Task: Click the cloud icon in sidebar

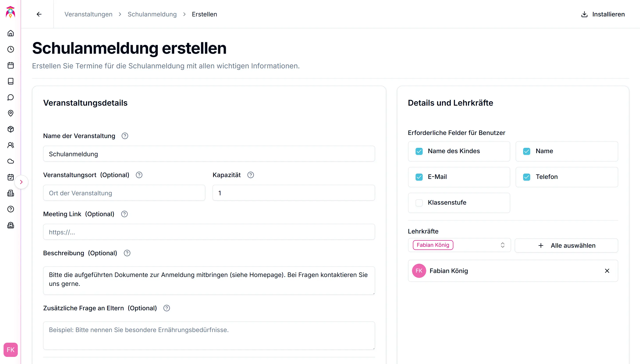Action: pyautogui.click(x=10, y=161)
